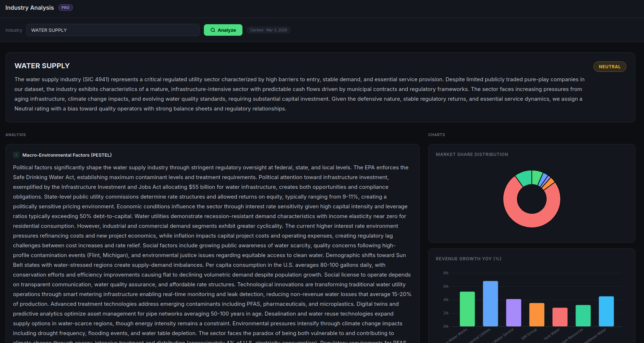The height and width of the screenshot is (343, 644).
Task: Click the NEUTRAL rating badge
Action: 609,67
